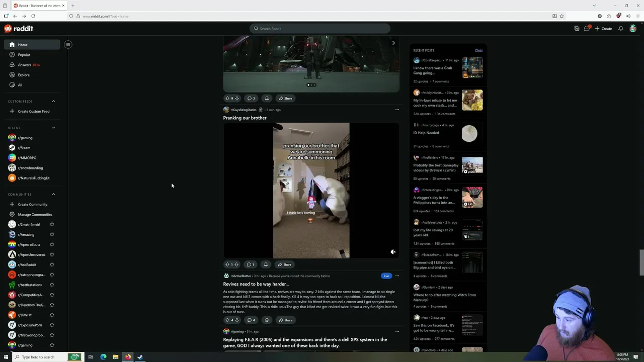Screen dimensions: 644x362
Task: Open the user profile avatar menu
Action: (x=633, y=29)
